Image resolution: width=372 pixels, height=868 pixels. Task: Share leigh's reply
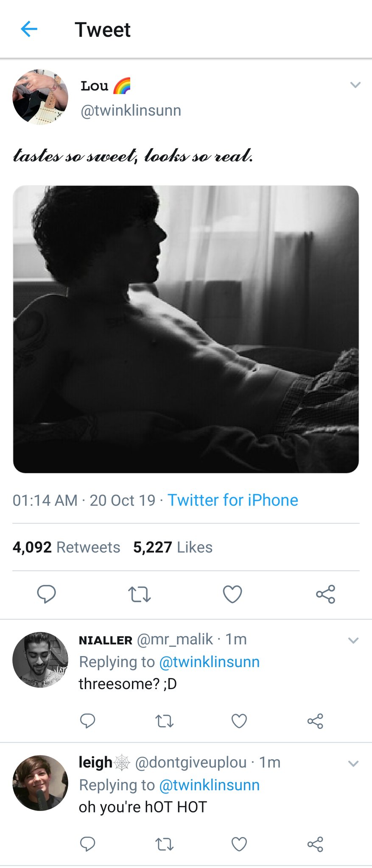315,844
